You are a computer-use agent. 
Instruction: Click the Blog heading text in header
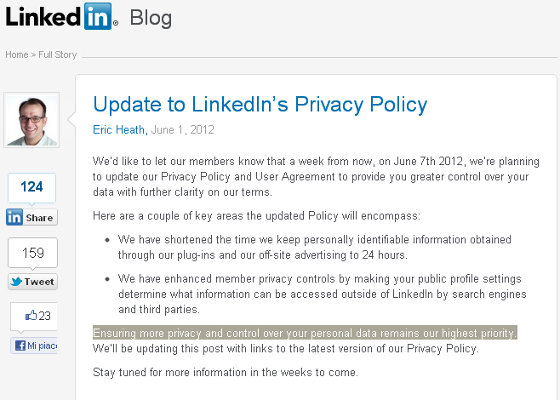[151, 18]
